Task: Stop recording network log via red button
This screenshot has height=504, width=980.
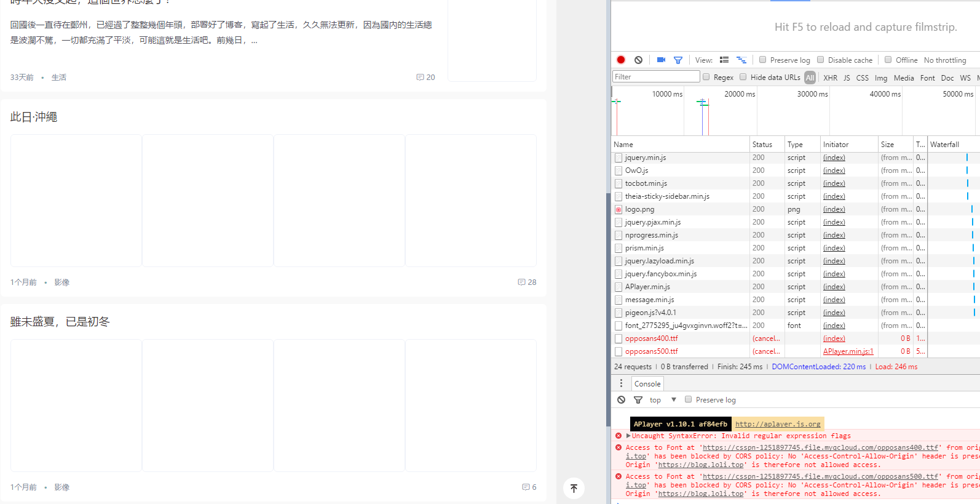Action: click(x=621, y=60)
